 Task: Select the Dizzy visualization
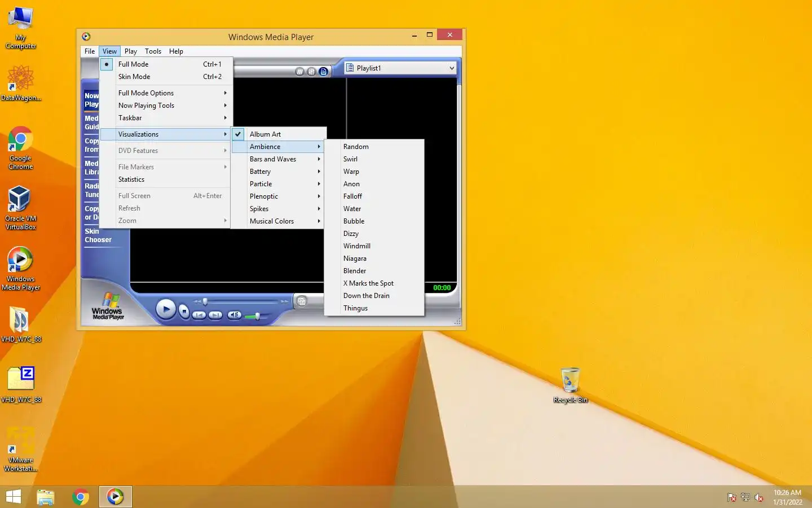(374, 234)
